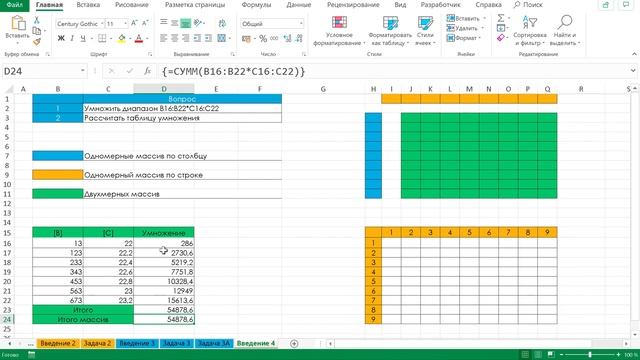Open the Введение 3 sheet tab
640x360 pixels.
137,344
